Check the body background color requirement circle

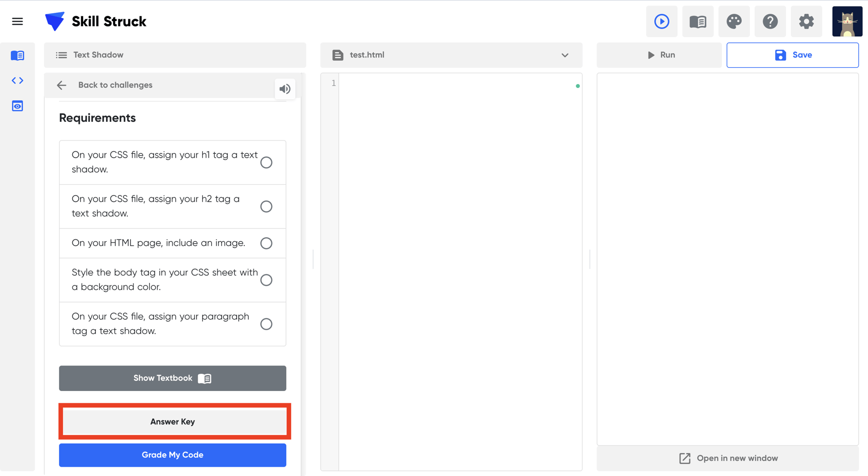click(266, 280)
